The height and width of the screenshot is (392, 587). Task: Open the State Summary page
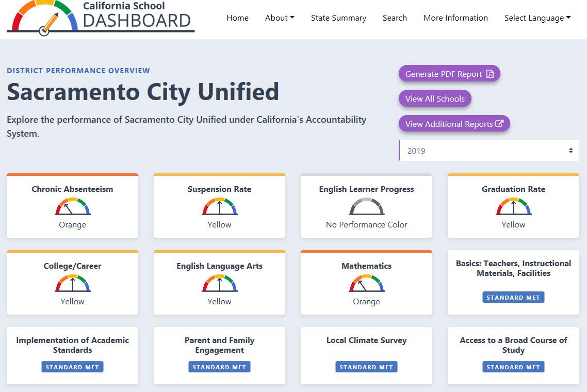(338, 18)
